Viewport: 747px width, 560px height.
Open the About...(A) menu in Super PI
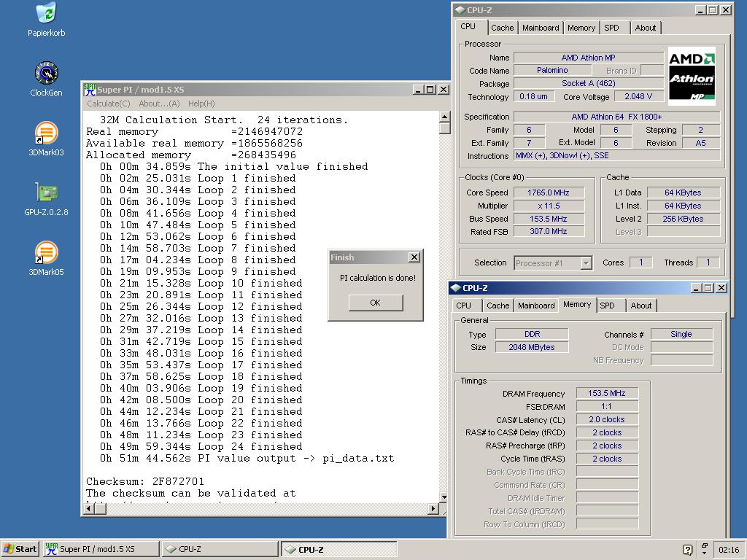tap(159, 104)
